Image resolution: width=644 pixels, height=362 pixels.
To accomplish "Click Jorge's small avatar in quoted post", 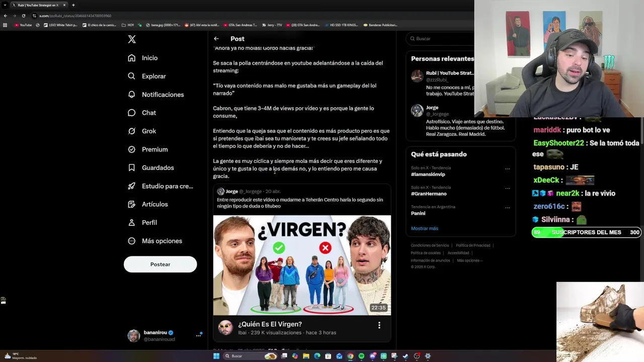I will [x=220, y=192].
